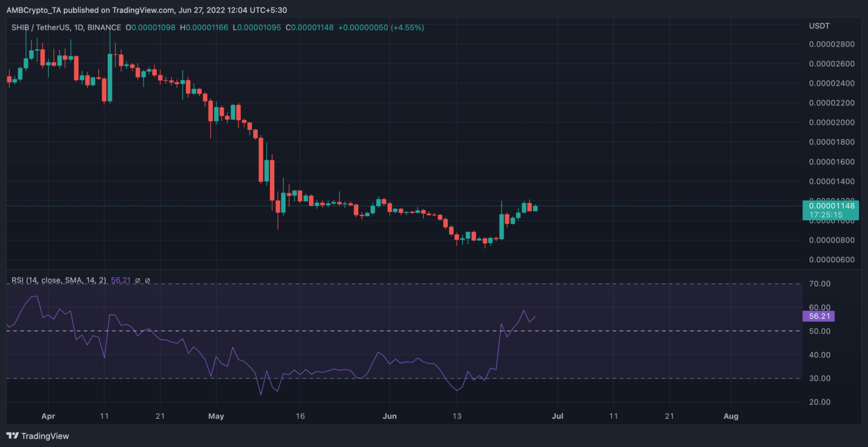
Task: Click the 70.00 RSI axis label
Action: point(819,284)
